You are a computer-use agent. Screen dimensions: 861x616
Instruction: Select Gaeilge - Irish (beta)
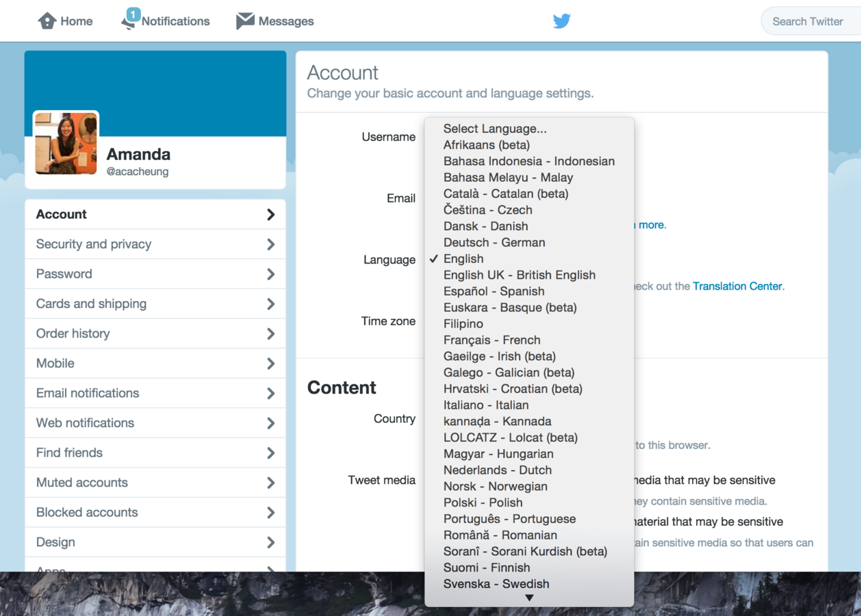529,357
